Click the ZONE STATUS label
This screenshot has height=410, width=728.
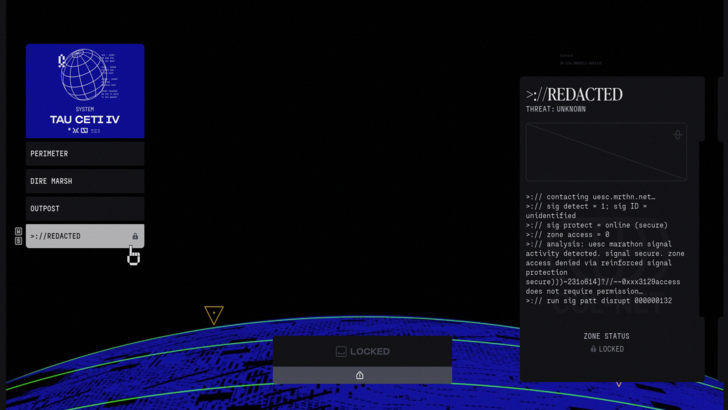coord(606,336)
